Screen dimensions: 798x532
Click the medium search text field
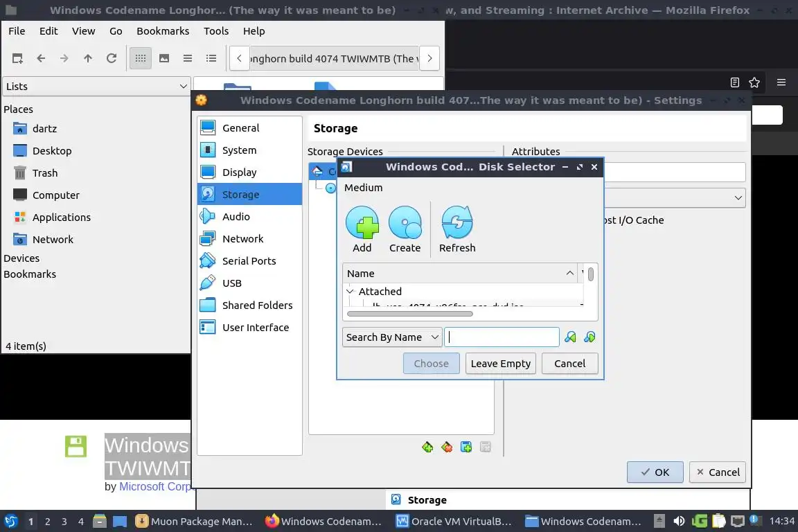502,337
